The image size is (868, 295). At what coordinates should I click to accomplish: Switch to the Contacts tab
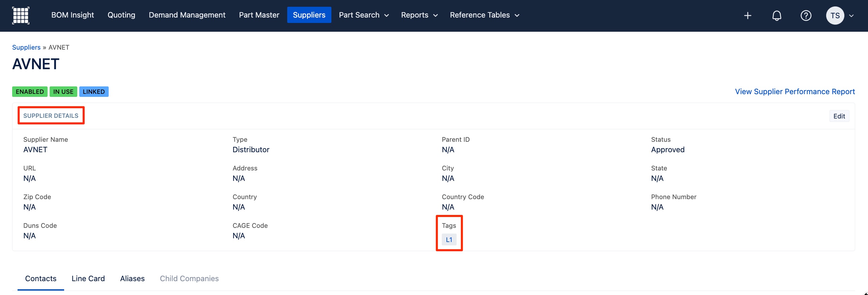[41, 278]
